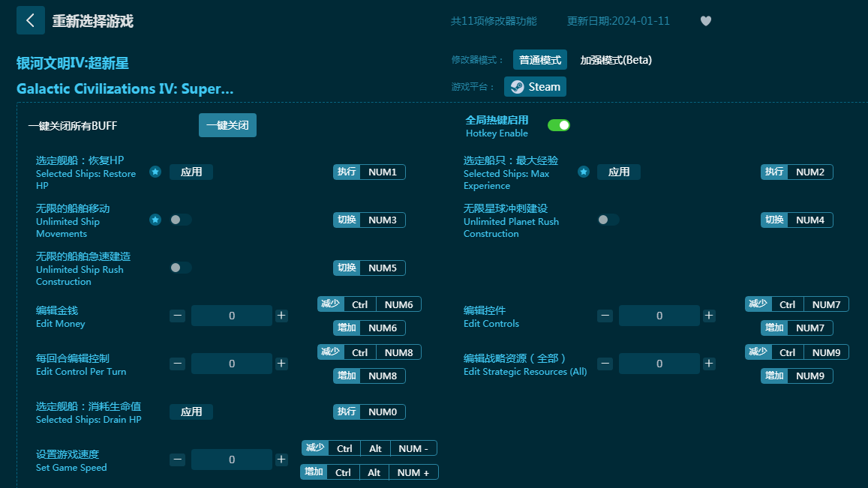The width and height of the screenshot is (868, 488).
Task: Click NUM7 increase hotkey binding
Action: tap(797, 328)
